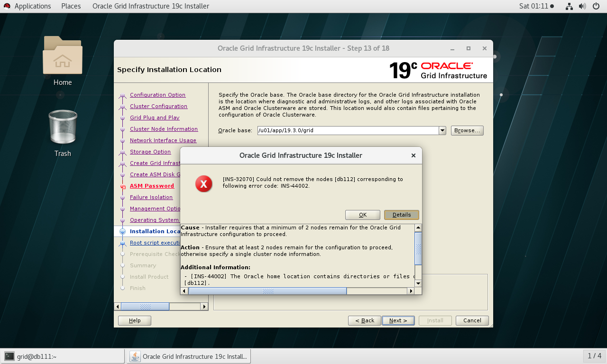Go to the Failure Isolation step
Viewport: 607px width, 364px height.
(x=151, y=197)
